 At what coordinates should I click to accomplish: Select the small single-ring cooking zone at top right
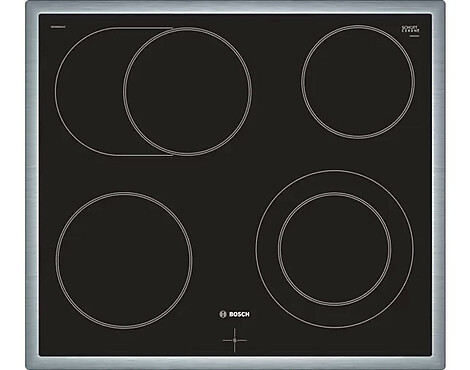[358, 82]
